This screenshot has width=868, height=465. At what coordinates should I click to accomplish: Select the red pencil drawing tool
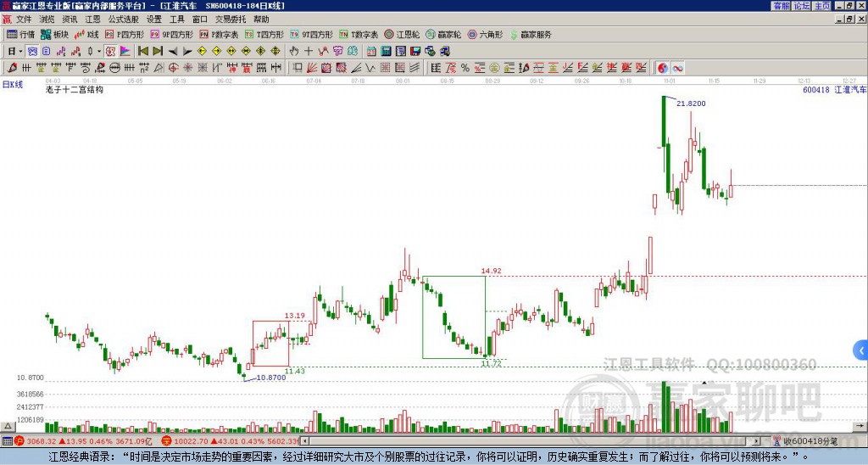point(12,68)
